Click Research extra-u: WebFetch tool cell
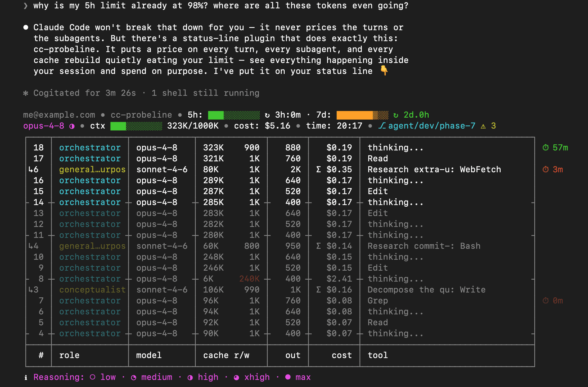 [434, 169]
